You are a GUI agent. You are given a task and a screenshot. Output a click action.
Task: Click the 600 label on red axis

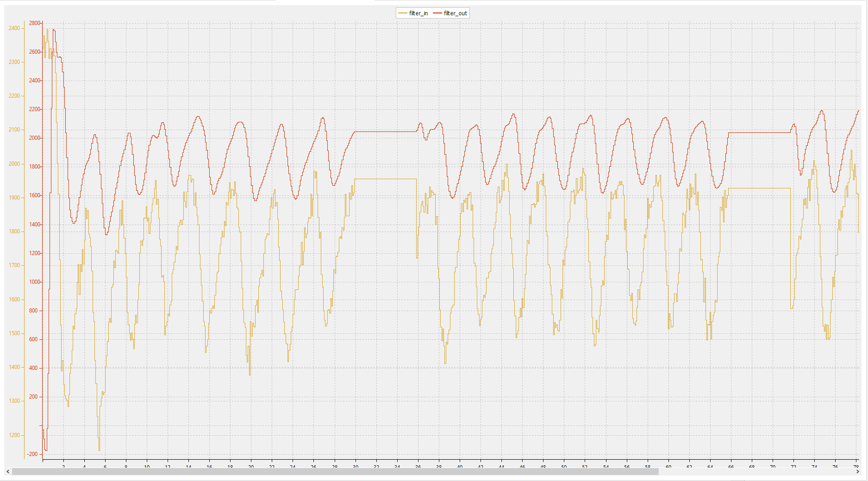pos(33,339)
